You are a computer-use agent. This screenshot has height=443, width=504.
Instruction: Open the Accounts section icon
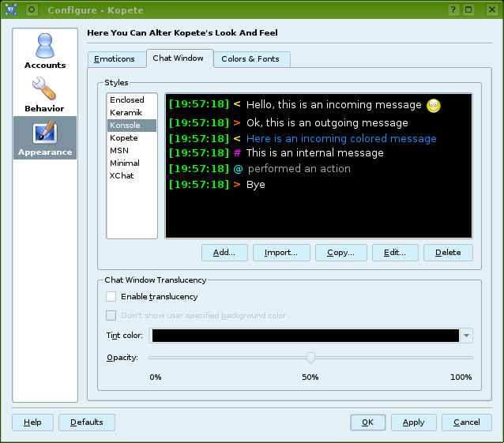[x=45, y=46]
